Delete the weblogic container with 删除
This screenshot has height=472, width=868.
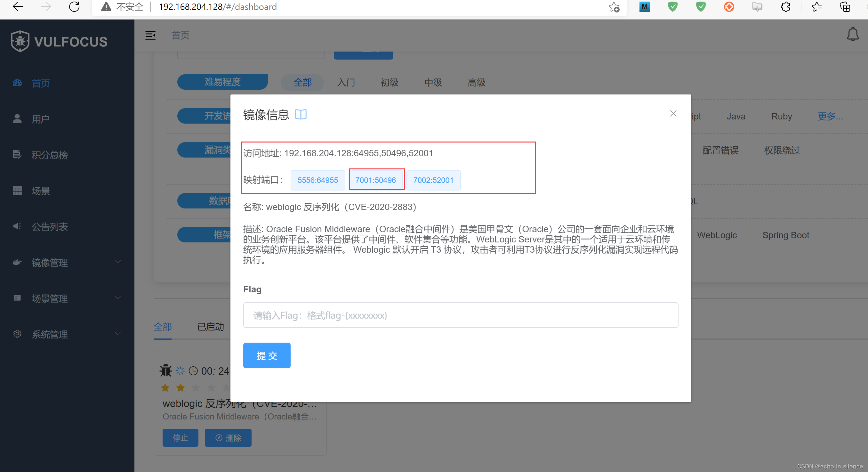tap(228, 438)
